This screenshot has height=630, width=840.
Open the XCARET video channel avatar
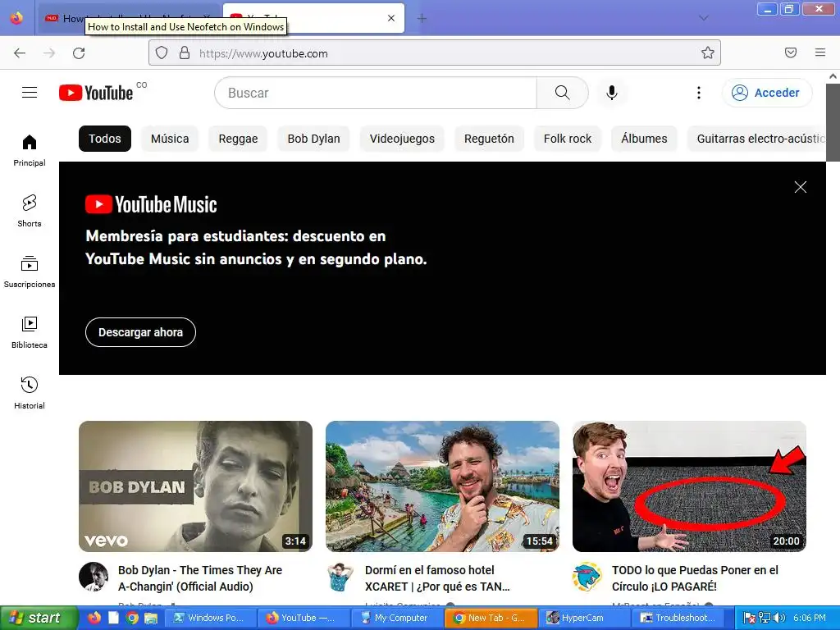(x=340, y=577)
